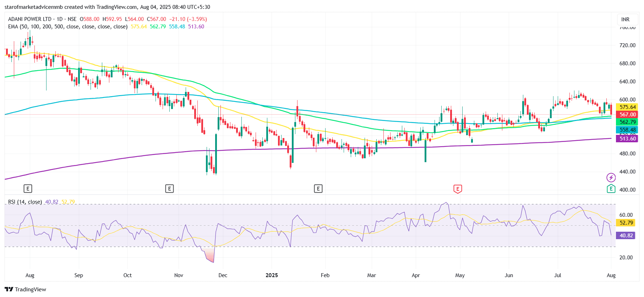Click the Mar label on time axis
The image size is (644, 297).
[x=372, y=275]
